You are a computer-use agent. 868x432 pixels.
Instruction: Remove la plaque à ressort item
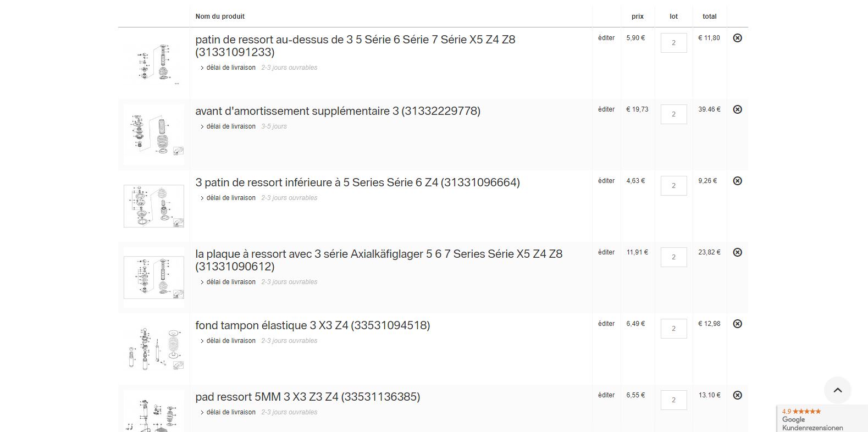pyautogui.click(x=738, y=252)
